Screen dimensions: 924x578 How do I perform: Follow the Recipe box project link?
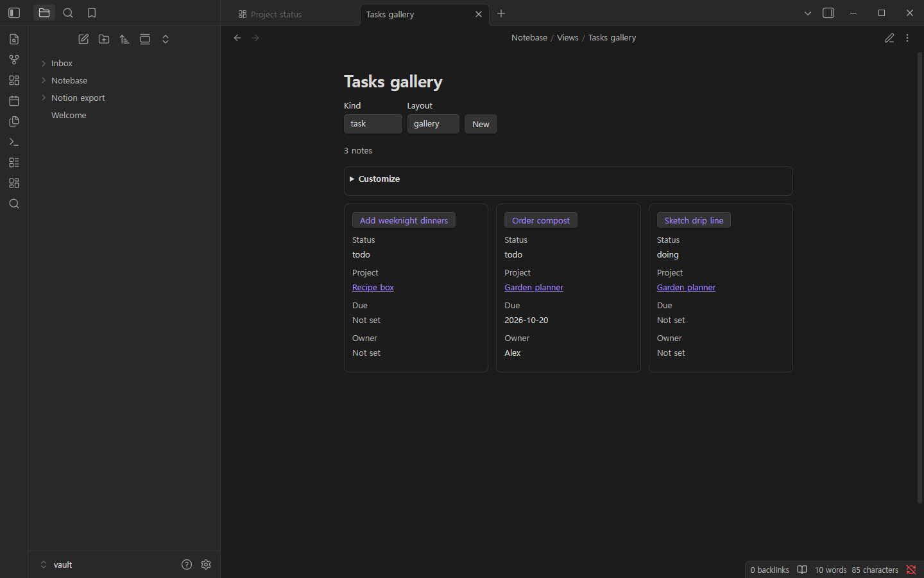click(373, 288)
